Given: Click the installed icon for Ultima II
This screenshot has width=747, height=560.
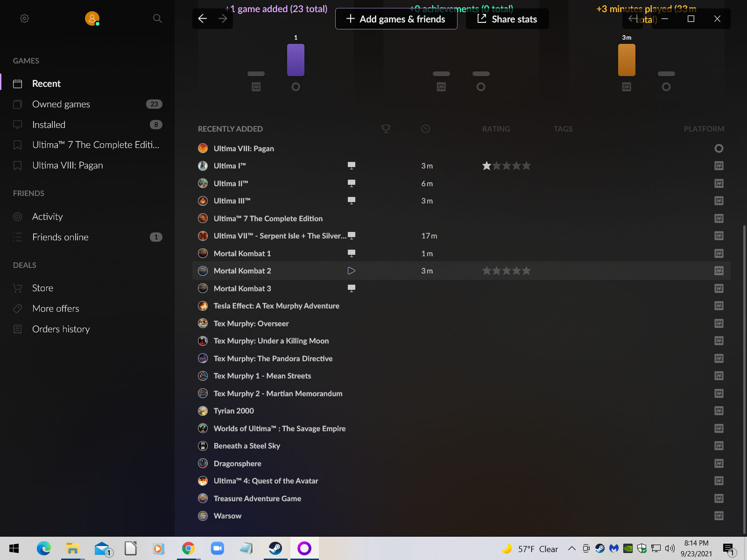Looking at the screenshot, I should click(352, 183).
